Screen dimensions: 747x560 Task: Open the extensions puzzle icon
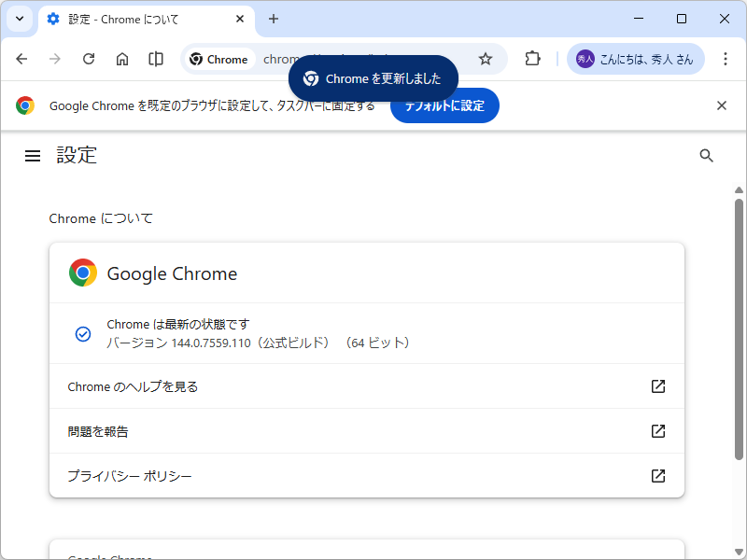pyautogui.click(x=532, y=58)
